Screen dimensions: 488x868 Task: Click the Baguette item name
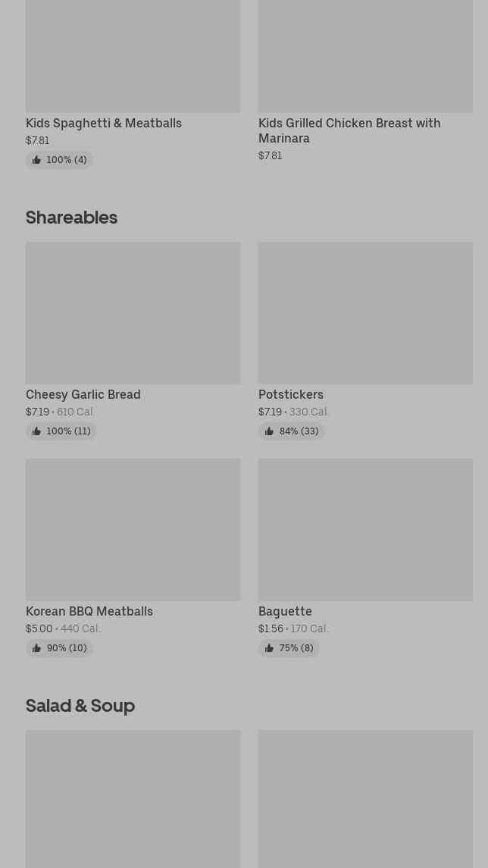[x=285, y=611]
